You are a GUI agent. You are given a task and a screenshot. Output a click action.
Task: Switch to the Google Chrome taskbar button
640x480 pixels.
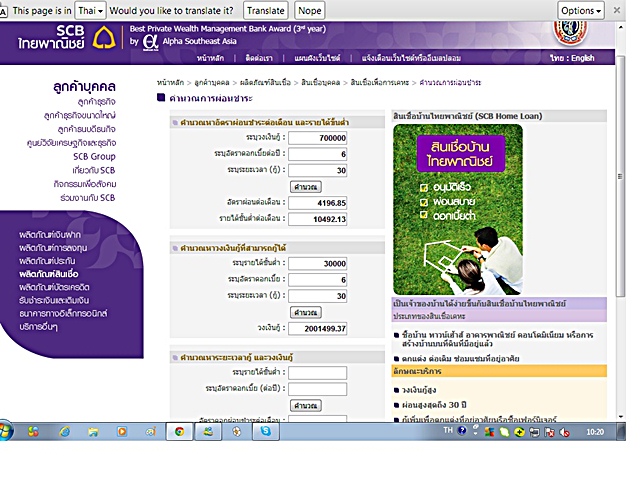(179, 431)
